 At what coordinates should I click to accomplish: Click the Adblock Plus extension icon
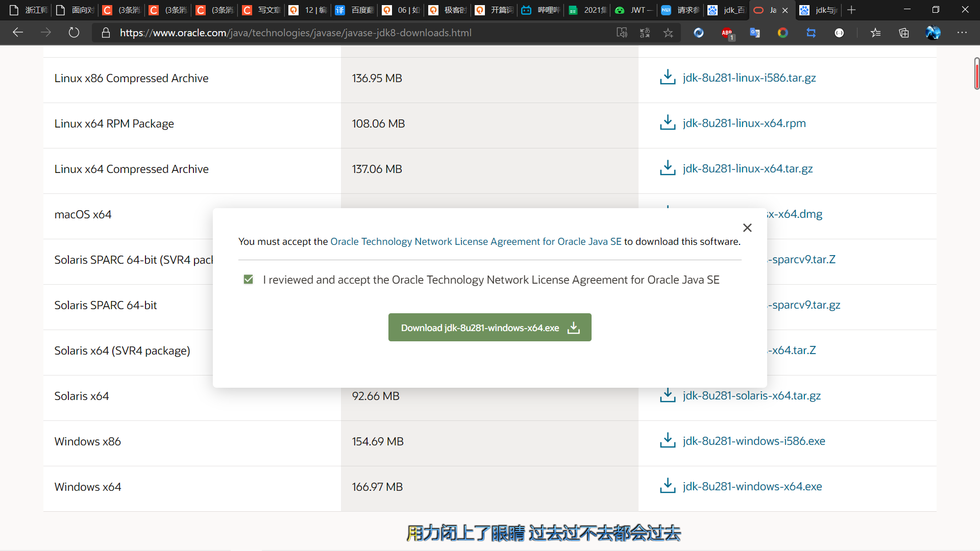[x=727, y=33]
